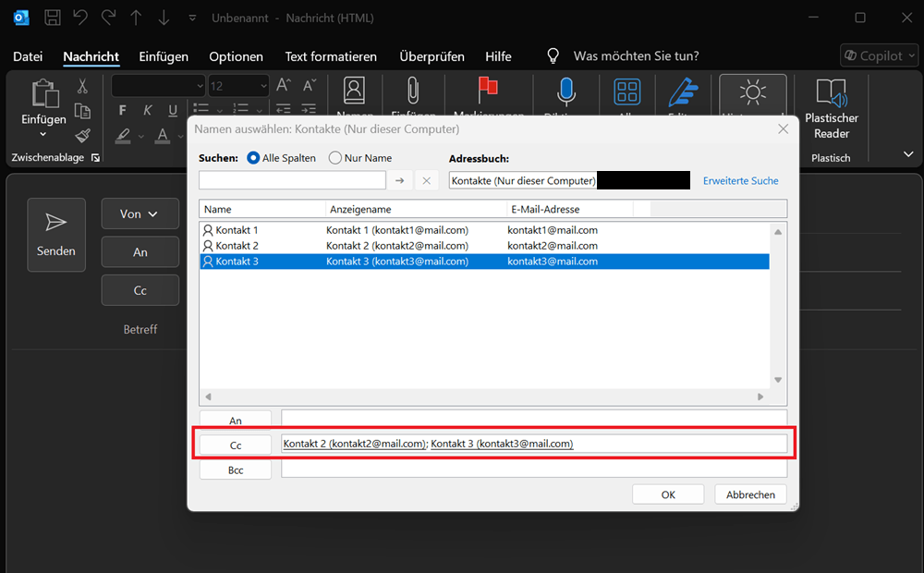Go to previous item with up arrow

coord(136,18)
